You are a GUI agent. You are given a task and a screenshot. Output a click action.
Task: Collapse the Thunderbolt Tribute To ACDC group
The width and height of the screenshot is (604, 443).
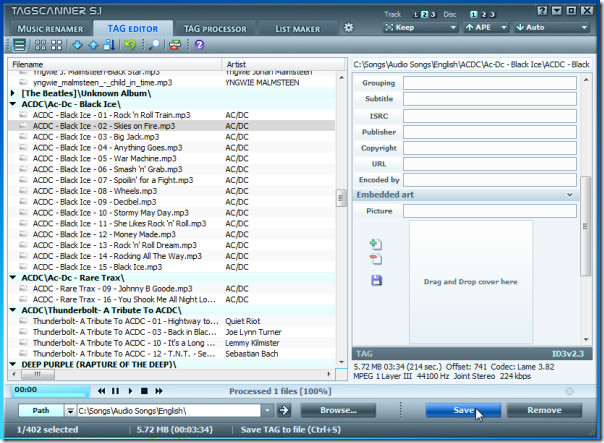[x=13, y=310]
